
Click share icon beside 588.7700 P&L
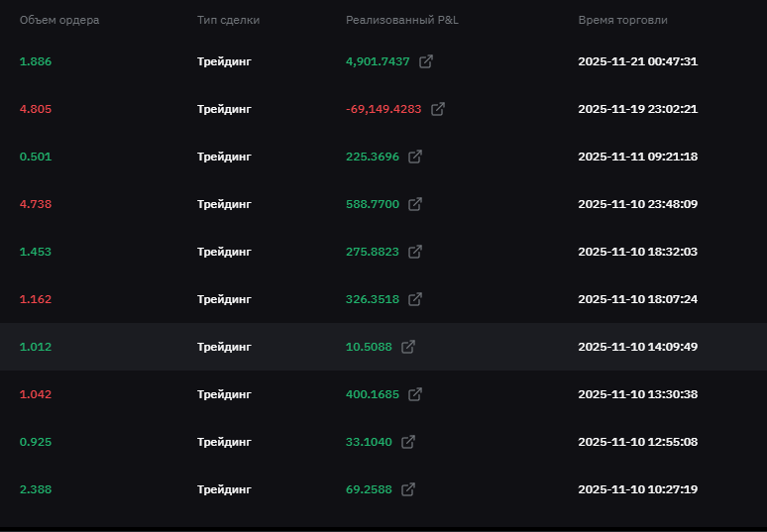click(x=415, y=204)
